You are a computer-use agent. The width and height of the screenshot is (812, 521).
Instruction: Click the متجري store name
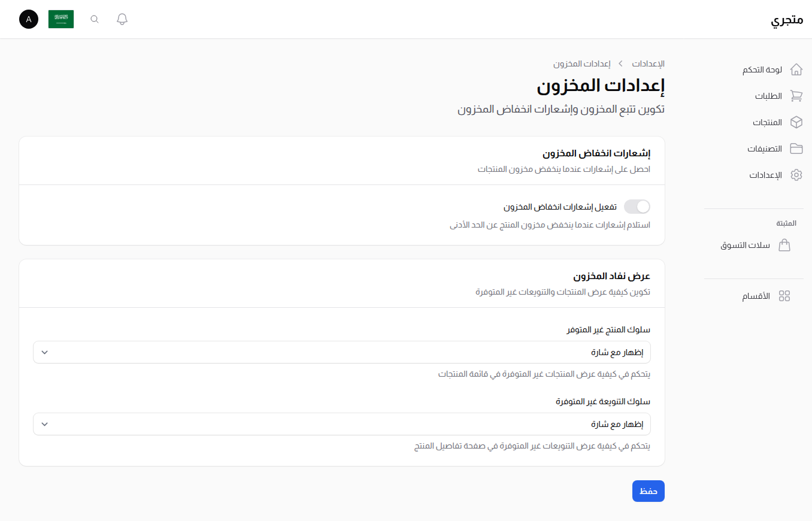click(788, 19)
